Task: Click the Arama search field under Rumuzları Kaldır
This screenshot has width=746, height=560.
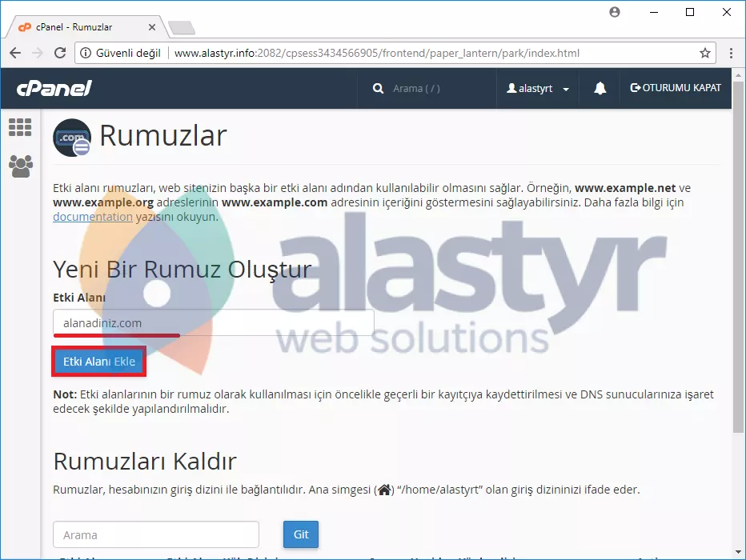Action: pyautogui.click(x=156, y=535)
